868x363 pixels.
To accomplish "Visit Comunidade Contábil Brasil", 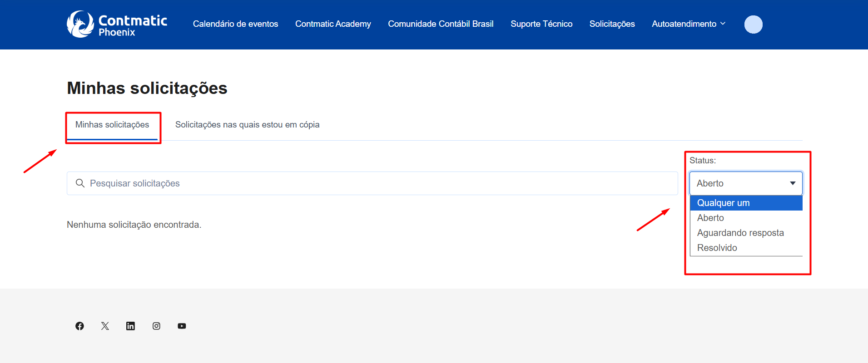I will pos(441,24).
